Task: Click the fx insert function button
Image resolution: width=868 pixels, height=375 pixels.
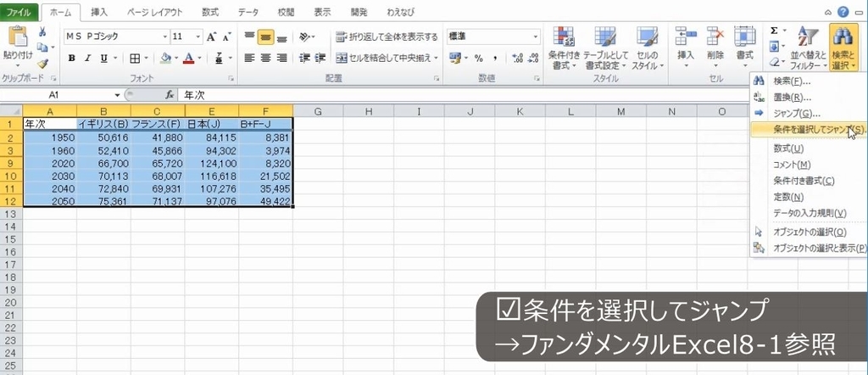Action: (x=170, y=95)
